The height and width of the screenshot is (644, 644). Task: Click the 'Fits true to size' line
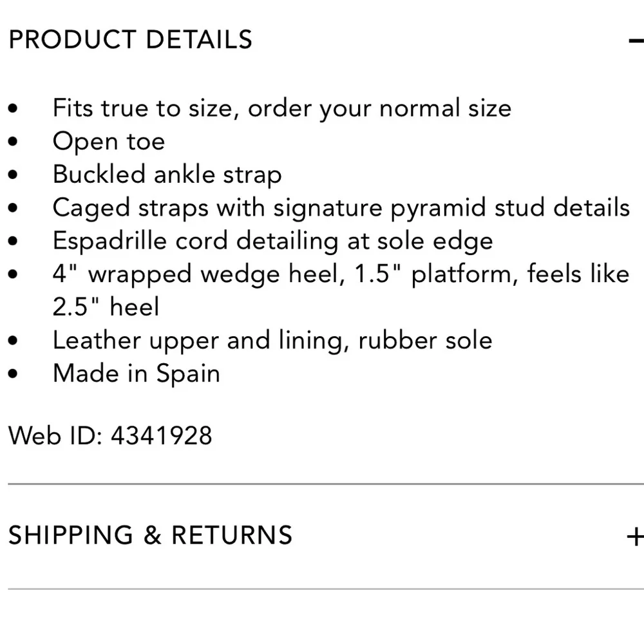click(x=281, y=108)
